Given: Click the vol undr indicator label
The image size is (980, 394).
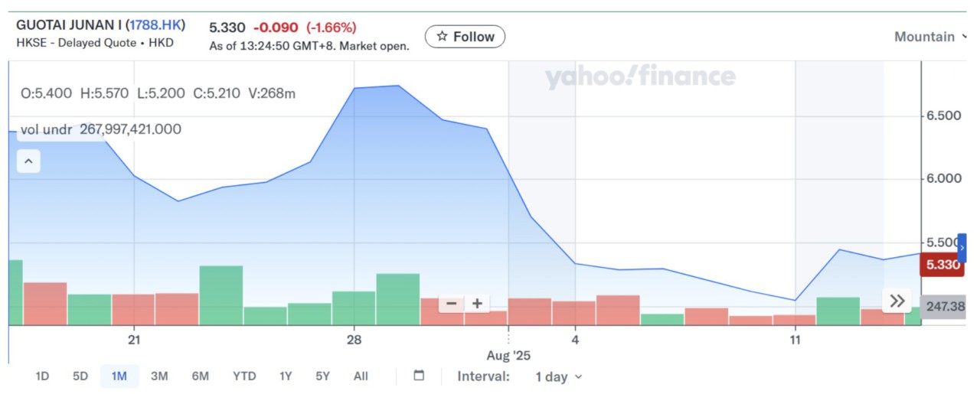Looking at the screenshot, I should coord(46,129).
